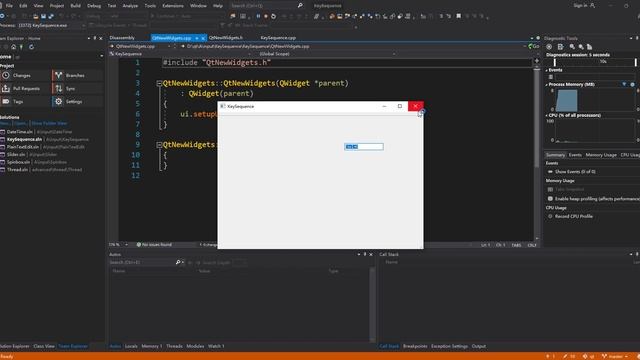Click the Break All pause icon in debug toolbar

(258, 16)
